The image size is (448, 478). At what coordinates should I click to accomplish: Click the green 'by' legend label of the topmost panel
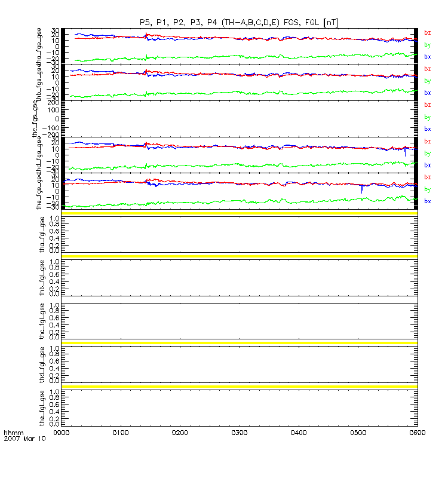[x=428, y=45]
